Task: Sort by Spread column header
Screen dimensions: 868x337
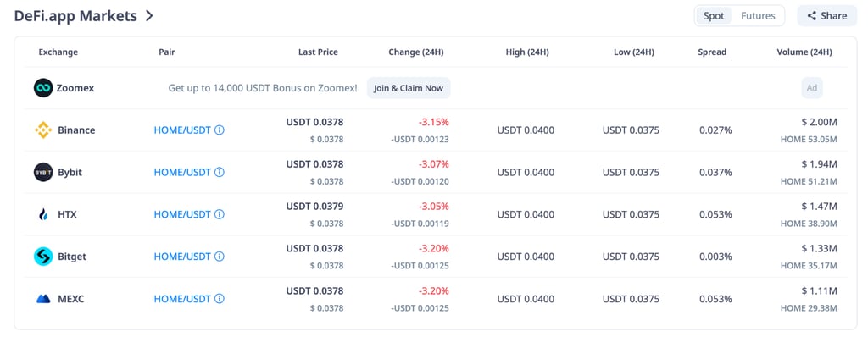Action: (712, 52)
